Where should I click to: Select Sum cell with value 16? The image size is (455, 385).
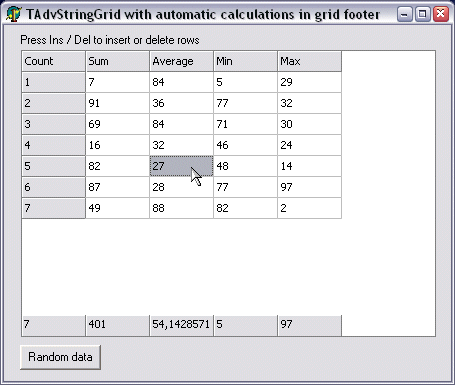click(x=117, y=145)
